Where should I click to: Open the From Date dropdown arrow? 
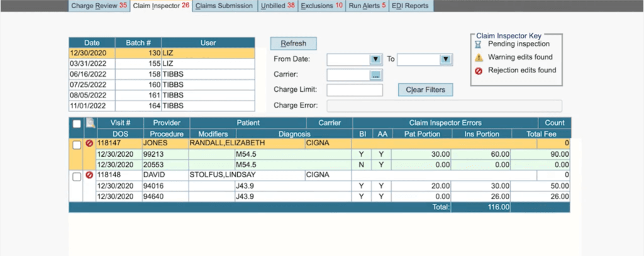coord(375,60)
